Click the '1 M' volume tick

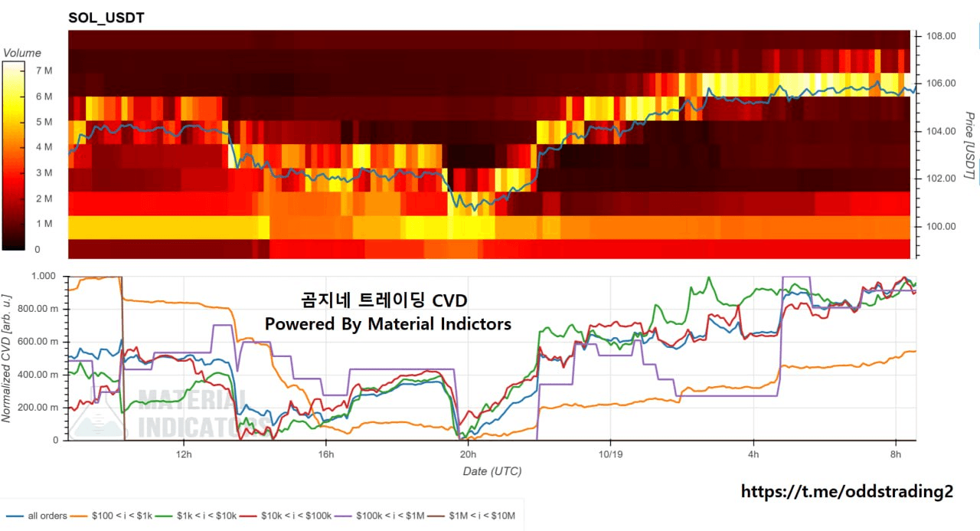pyautogui.click(x=44, y=224)
